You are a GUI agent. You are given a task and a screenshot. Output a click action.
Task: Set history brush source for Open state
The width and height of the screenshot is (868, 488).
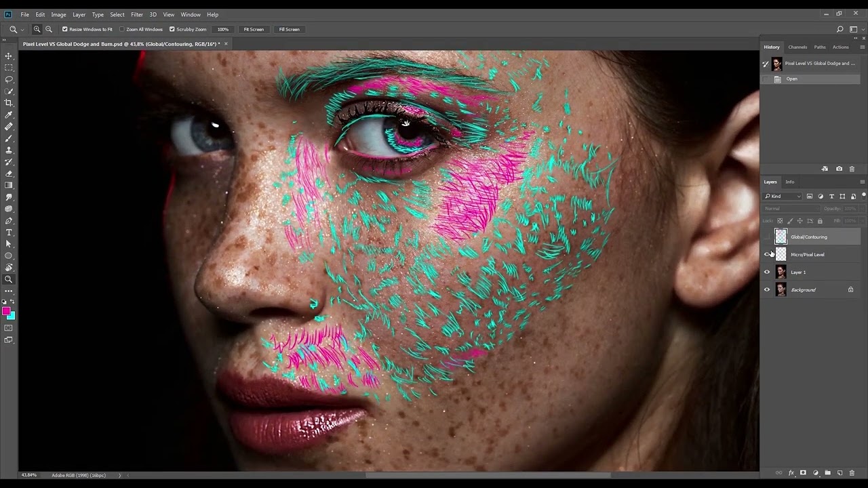point(766,79)
